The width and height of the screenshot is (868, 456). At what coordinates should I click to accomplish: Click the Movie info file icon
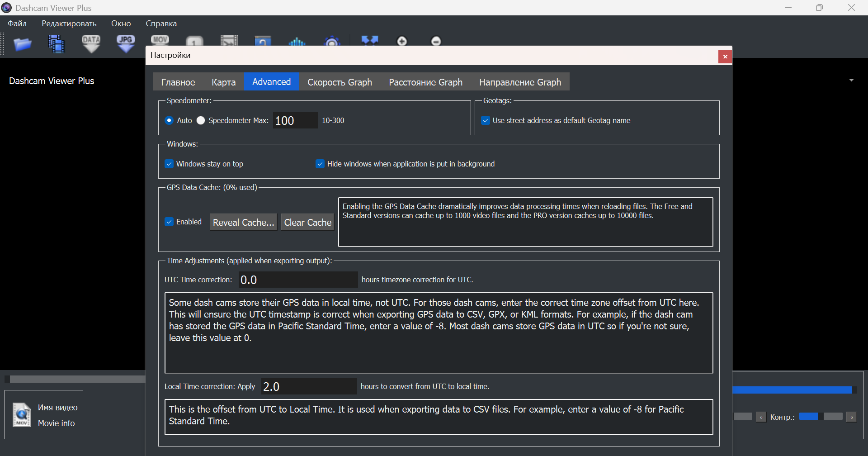[x=21, y=414]
